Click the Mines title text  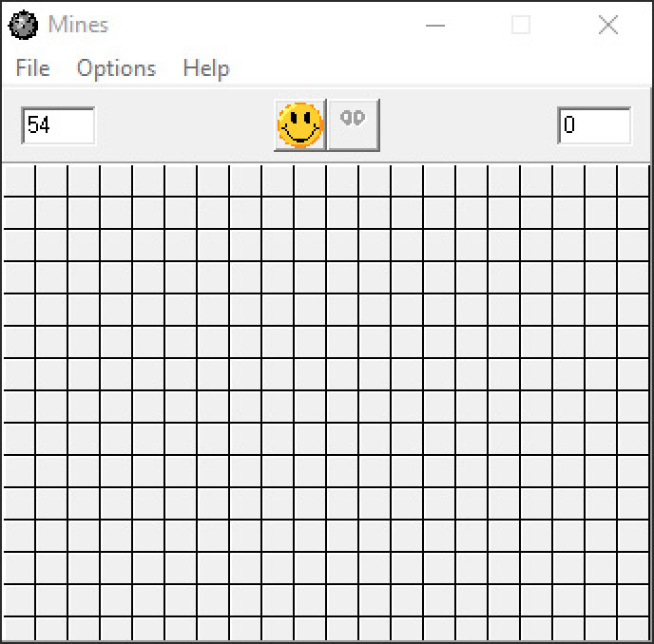coord(78,26)
